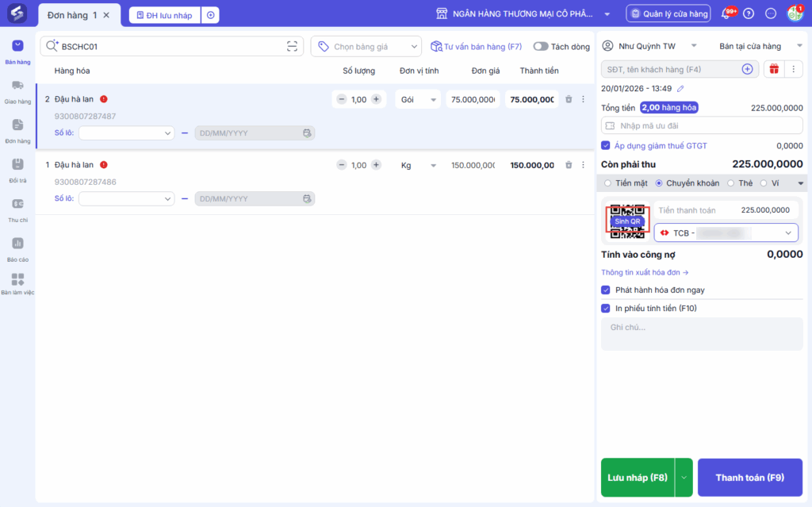Open calendar picker for row 2 expiry date
Viewport: 812px width, 507px height.
[x=307, y=133]
